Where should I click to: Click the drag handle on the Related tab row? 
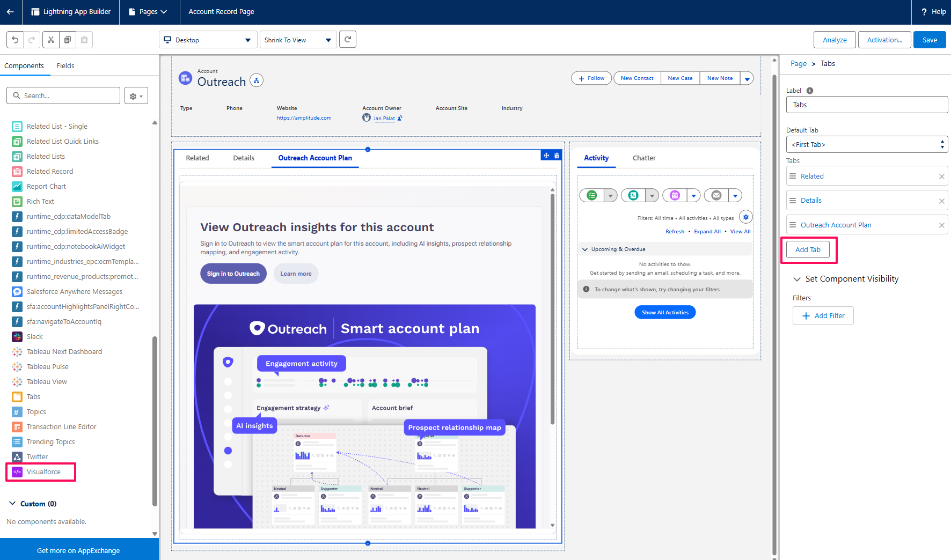(x=793, y=176)
